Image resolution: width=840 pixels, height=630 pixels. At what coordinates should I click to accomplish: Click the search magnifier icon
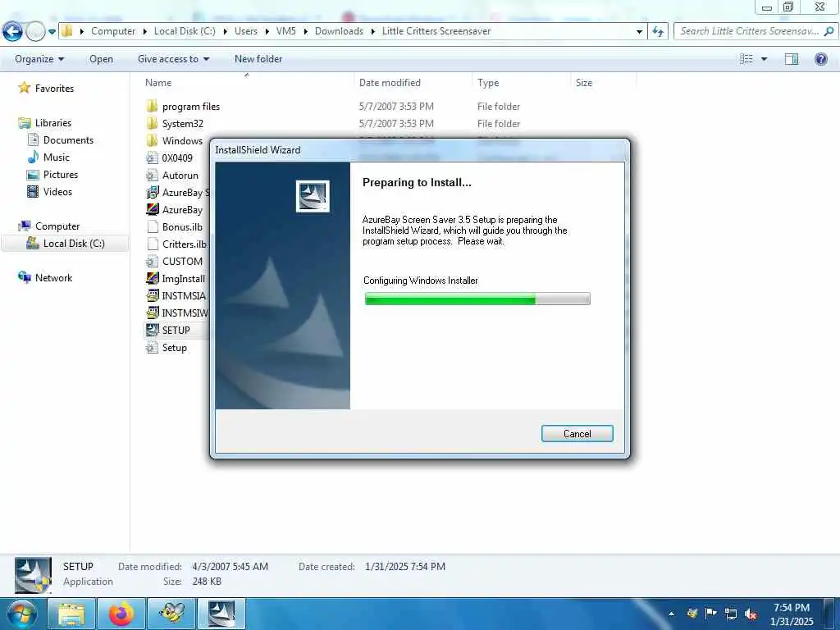pyautogui.click(x=829, y=31)
